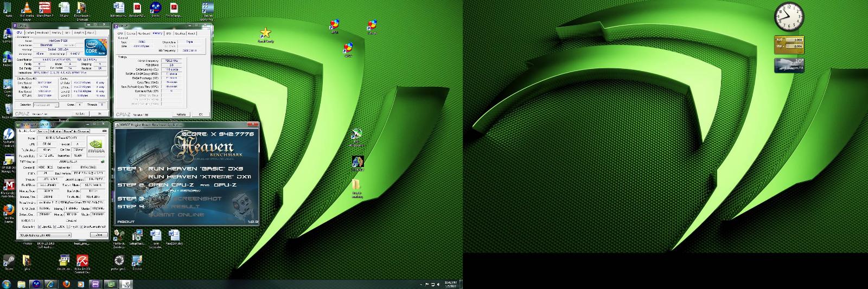Click Close button in GPU-Z window
868x289 pixels.
99,235
